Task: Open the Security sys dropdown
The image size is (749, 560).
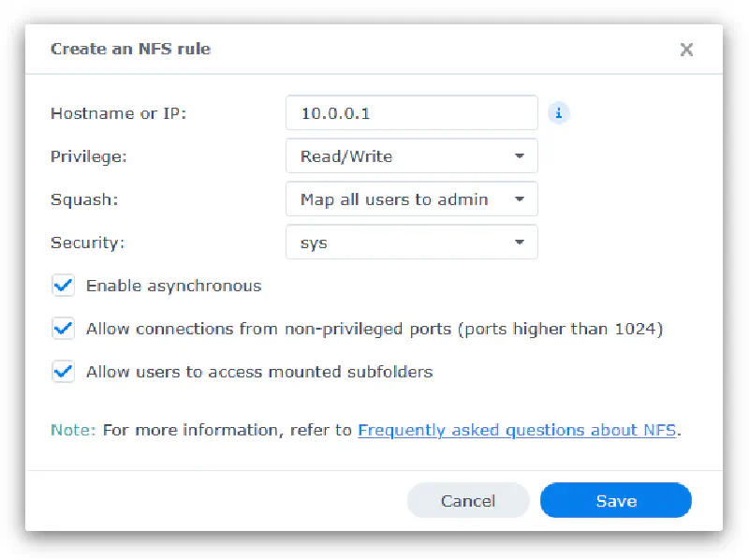Action: coord(403,243)
